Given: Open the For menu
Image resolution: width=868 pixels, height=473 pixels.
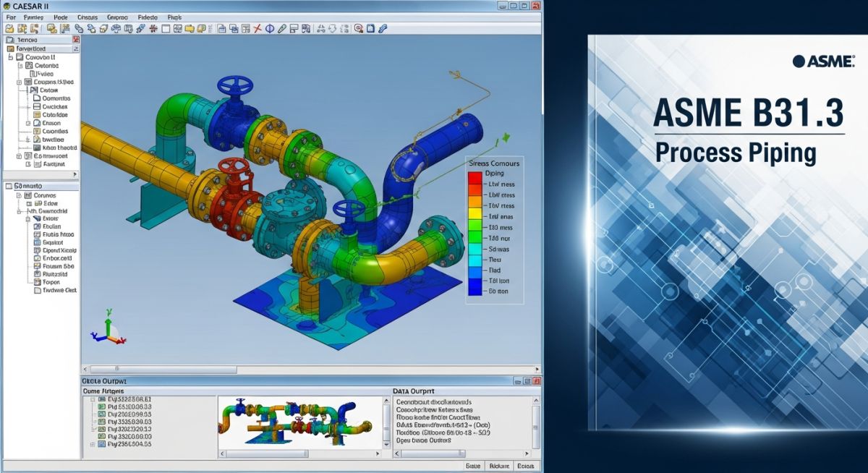Looking at the screenshot, I should pos(10,17).
